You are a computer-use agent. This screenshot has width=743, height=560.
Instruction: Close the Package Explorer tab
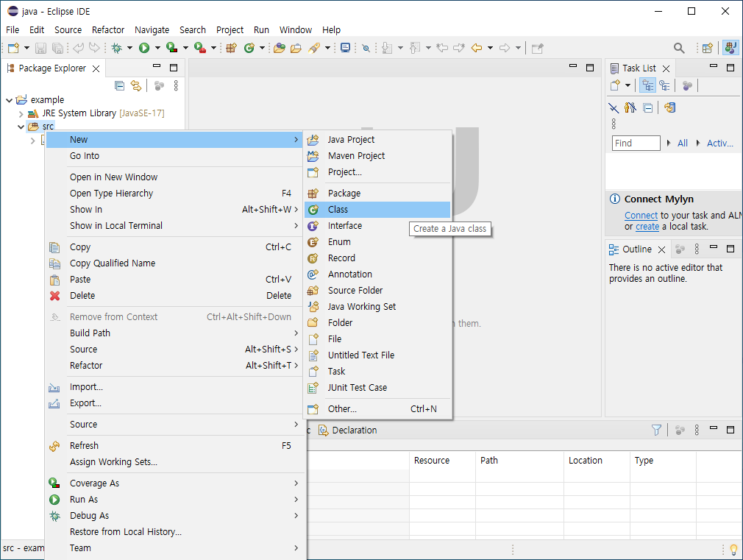[x=96, y=68]
